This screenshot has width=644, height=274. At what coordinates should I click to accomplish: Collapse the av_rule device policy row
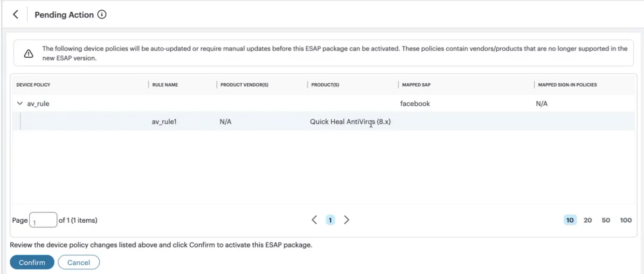pyautogui.click(x=19, y=103)
